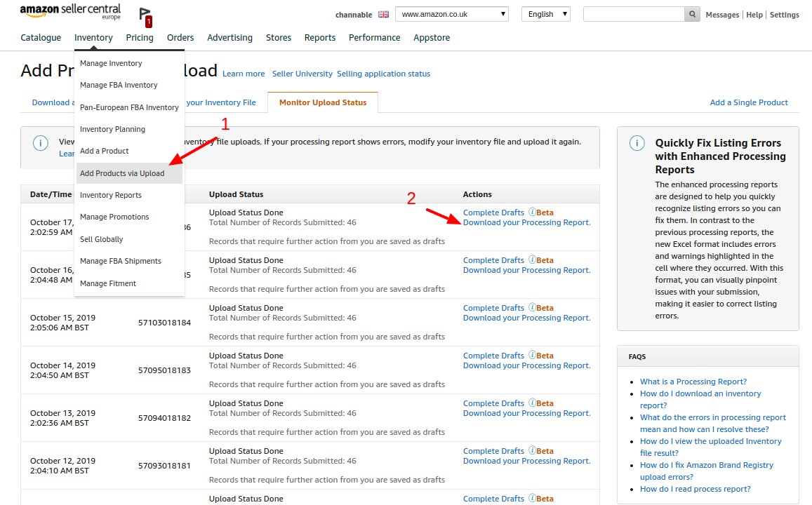This screenshot has height=505, width=812.
Task: Open the Orders menu
Action: [180, 38]
